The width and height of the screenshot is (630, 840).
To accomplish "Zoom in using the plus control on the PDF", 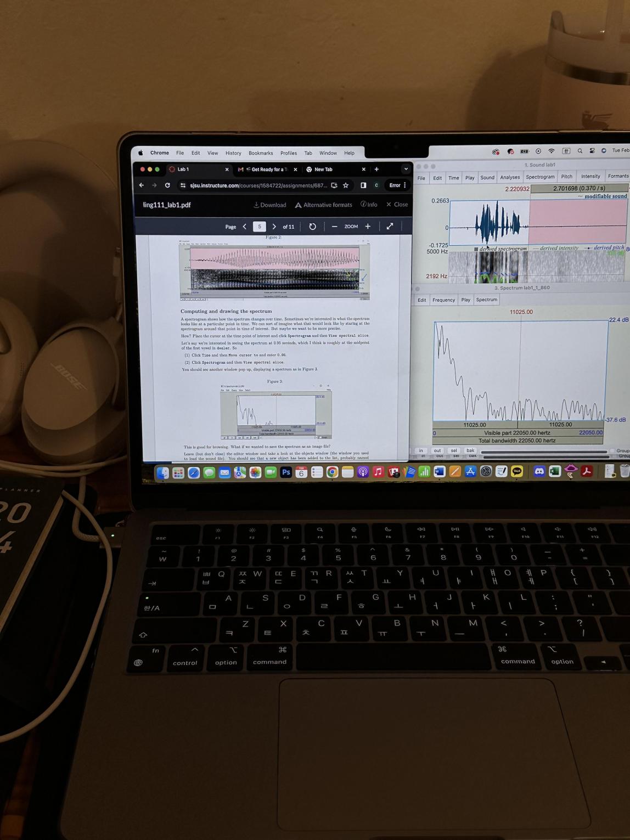I will [x=368, y=226].
